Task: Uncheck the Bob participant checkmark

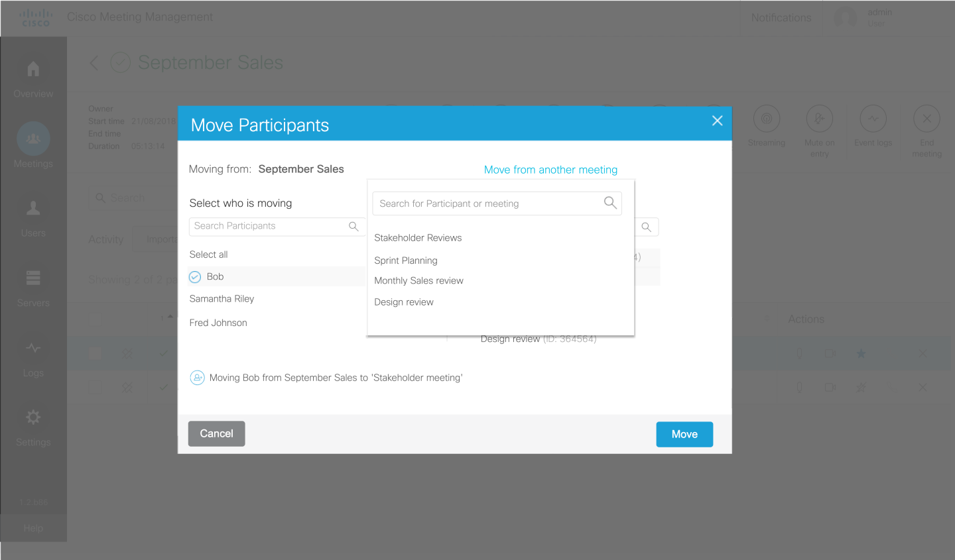Action: [x=195, y=277]
